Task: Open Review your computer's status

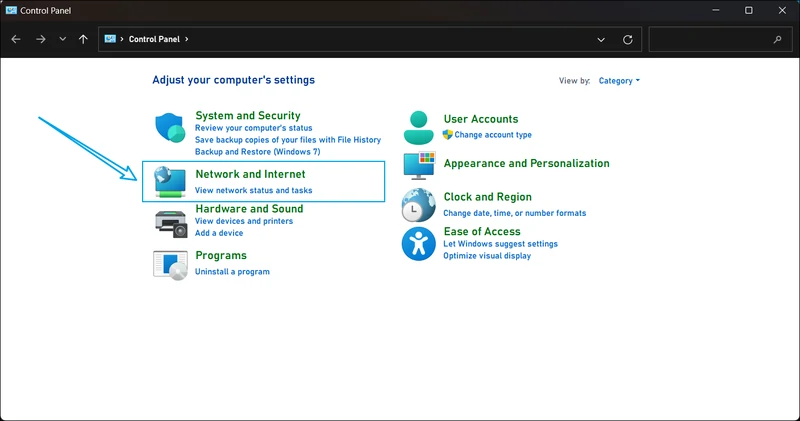Action: point(254,128)
